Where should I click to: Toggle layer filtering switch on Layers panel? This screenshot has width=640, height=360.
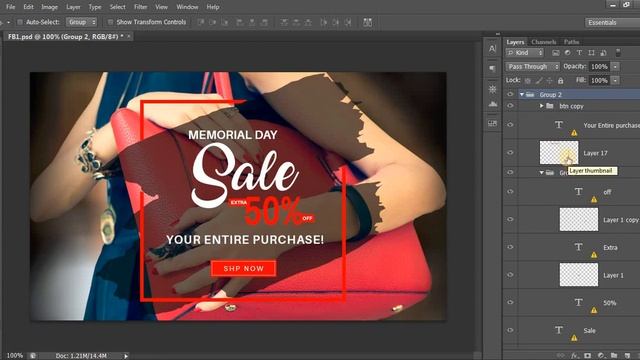pos(618,53)
